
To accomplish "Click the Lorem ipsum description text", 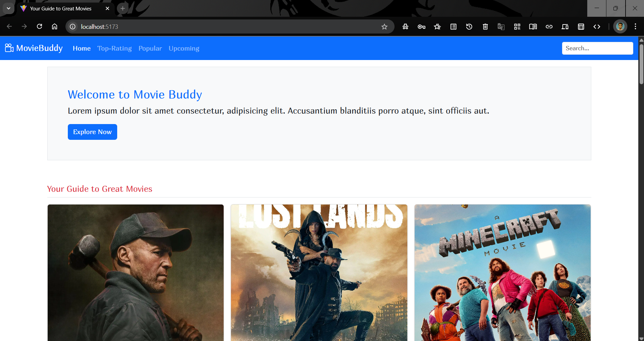I will tap(278, 111).
